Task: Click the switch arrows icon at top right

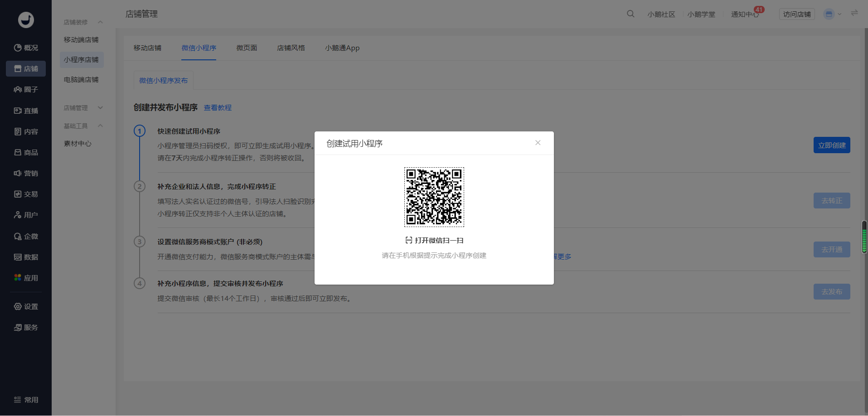Action: [854, 13]
